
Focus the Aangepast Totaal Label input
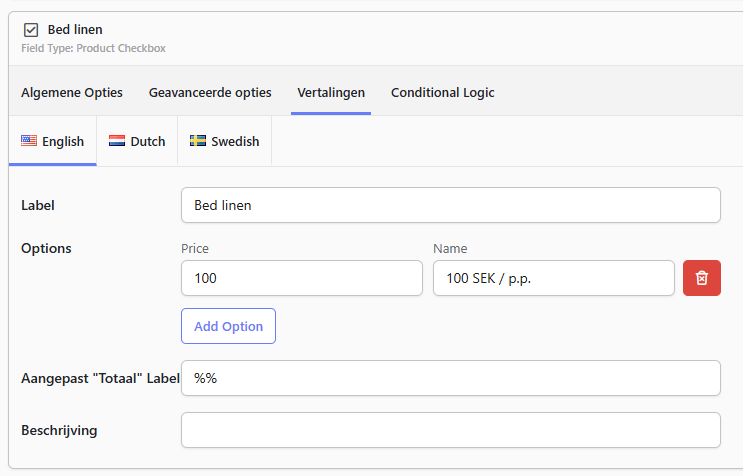451,378
